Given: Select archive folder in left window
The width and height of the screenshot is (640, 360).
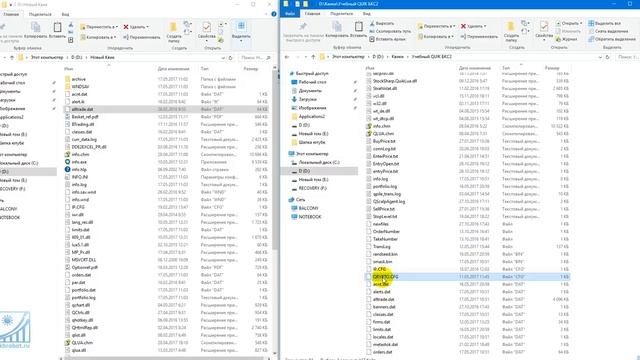Looking at the screenshot, I should click(x=78, y=79).
